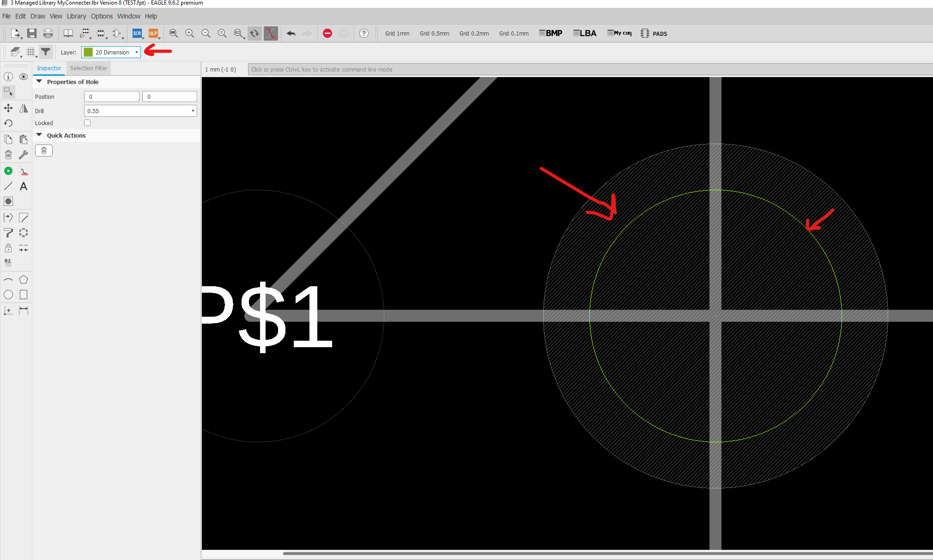
Task: Select the Rectangle drawing tool
Action: coord(23,295)
